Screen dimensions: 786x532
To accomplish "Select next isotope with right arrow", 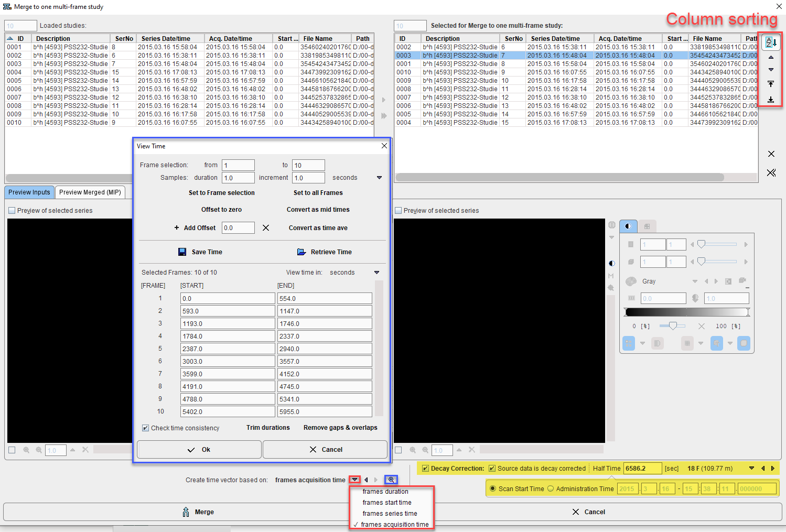I will 772,469.
